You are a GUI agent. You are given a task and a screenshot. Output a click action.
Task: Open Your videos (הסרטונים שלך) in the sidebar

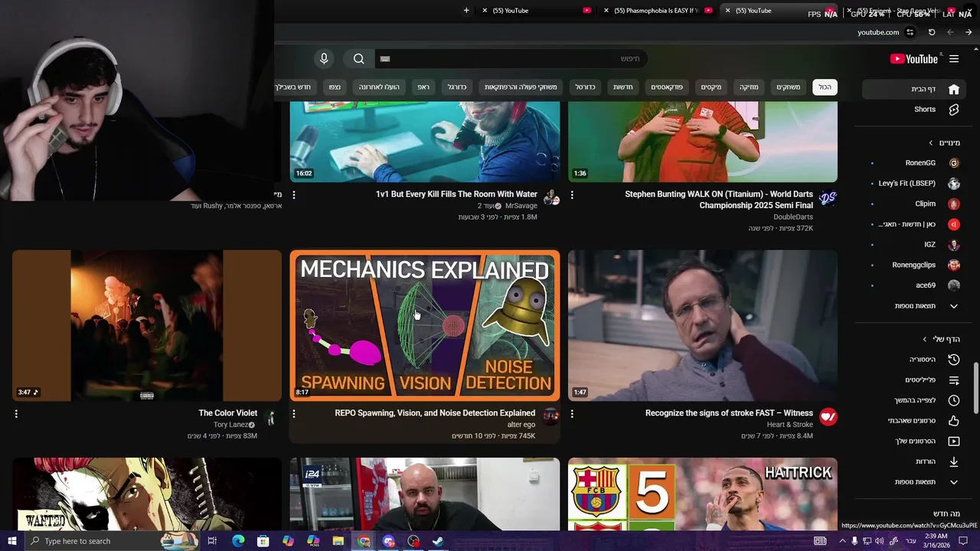(913, 442)
